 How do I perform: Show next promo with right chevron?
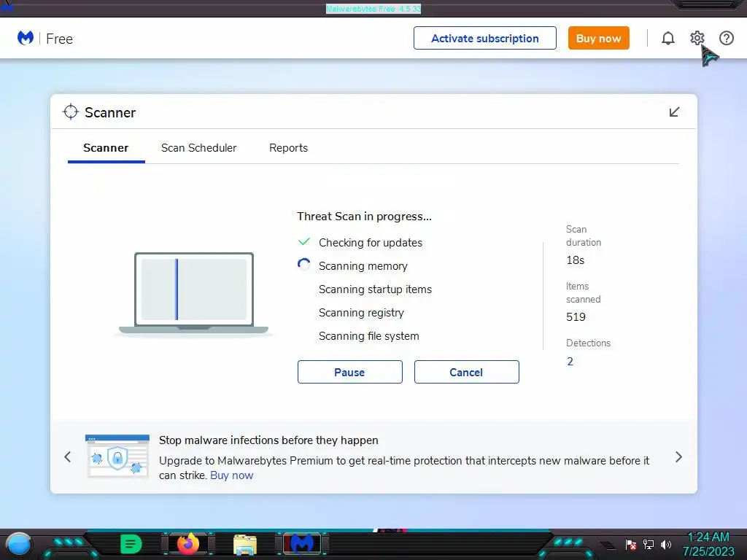point(679,457)
